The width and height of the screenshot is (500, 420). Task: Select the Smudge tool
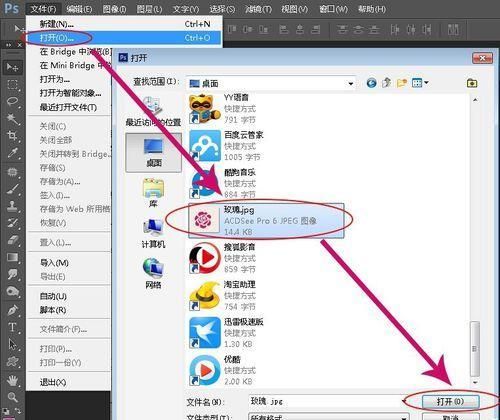coord(13,274)
